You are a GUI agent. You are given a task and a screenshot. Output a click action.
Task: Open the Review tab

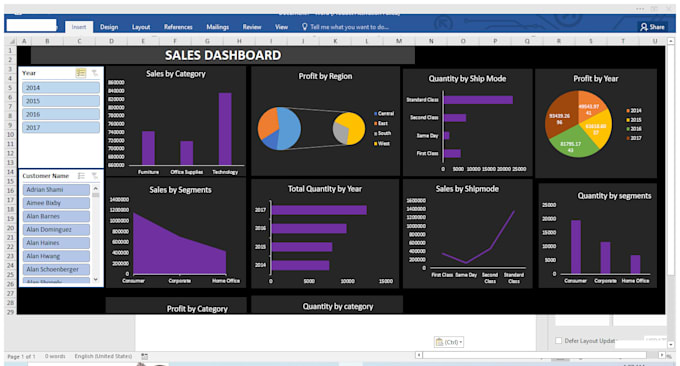[x=252, y=27]
